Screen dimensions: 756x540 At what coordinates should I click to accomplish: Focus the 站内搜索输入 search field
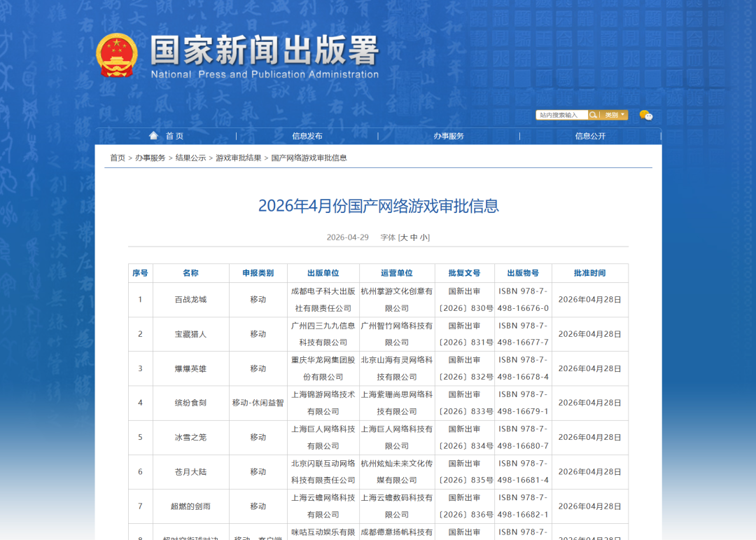[x=561, y=115]
